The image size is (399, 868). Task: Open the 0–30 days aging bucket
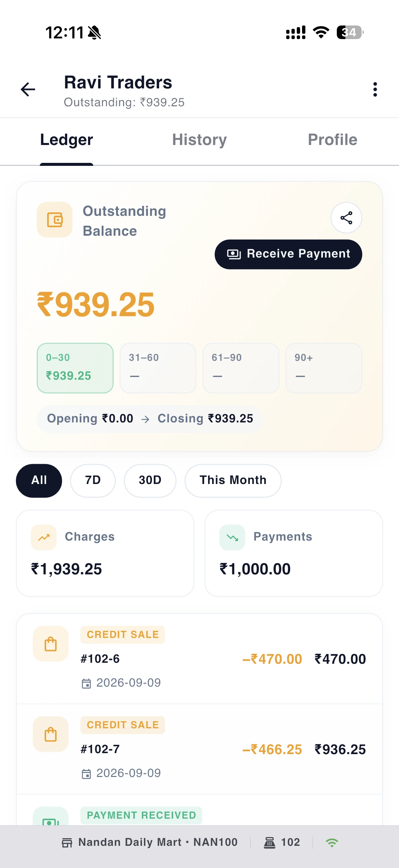click(x=75, y=368)
